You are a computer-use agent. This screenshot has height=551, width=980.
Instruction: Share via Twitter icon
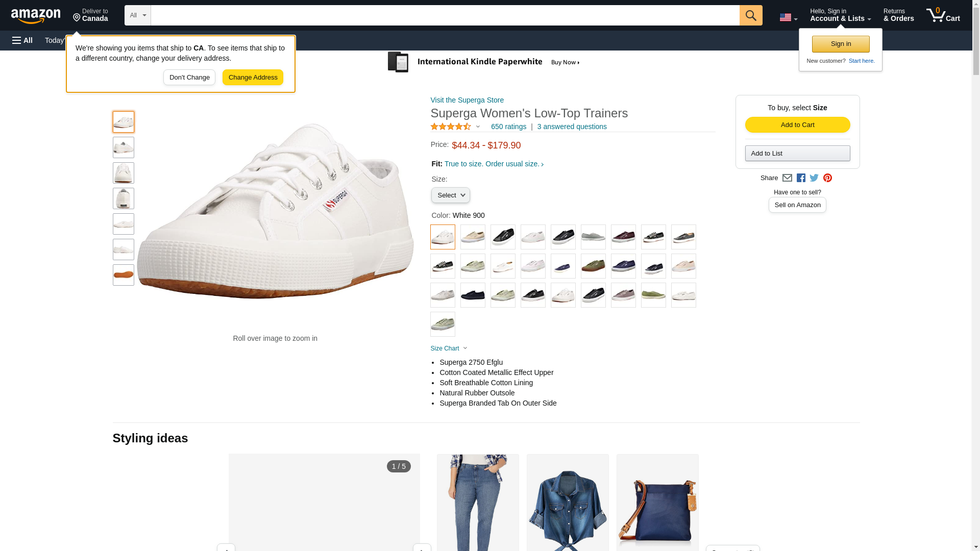(x=814, y=178)
